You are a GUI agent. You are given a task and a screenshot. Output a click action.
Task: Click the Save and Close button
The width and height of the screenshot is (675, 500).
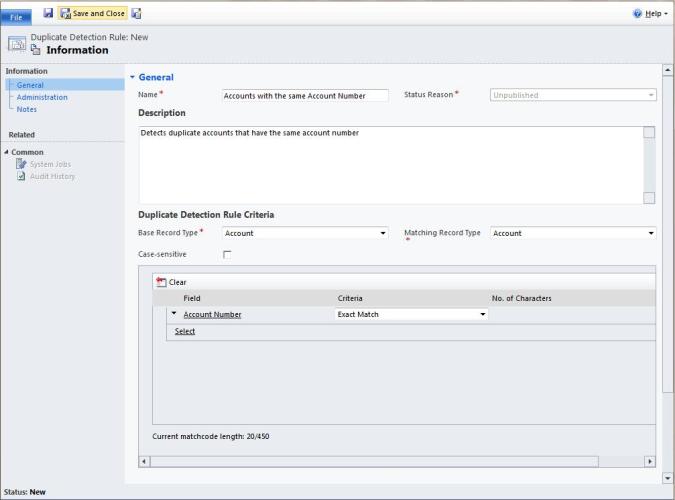click(92, 13)
